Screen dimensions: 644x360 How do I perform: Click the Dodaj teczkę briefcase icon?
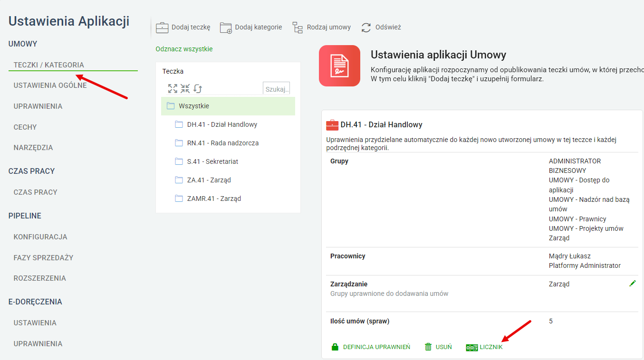point(162,27)
